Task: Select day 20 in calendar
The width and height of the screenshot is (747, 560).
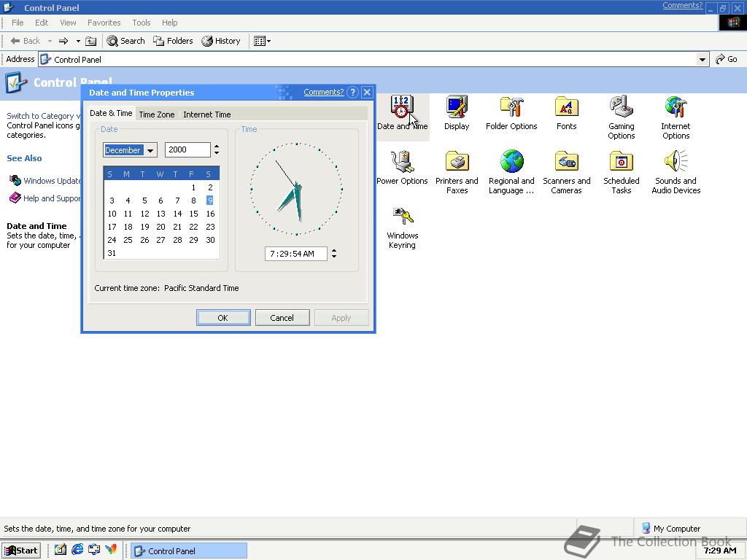Action: point(161,227)
